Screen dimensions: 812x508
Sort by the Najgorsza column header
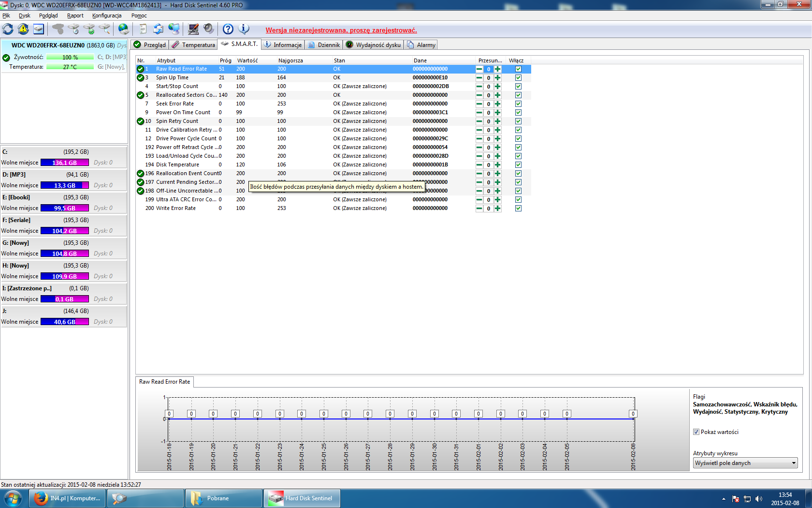(x=304, y=60)
